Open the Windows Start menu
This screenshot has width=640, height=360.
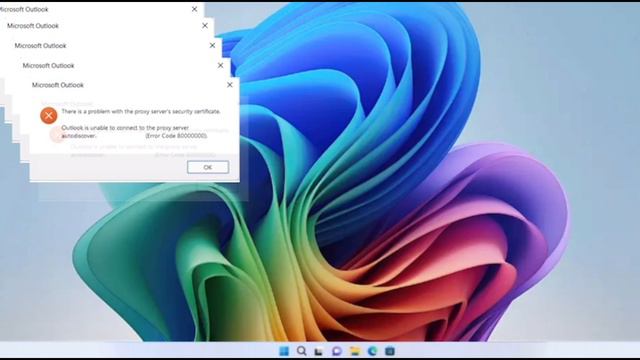point(284,351)
